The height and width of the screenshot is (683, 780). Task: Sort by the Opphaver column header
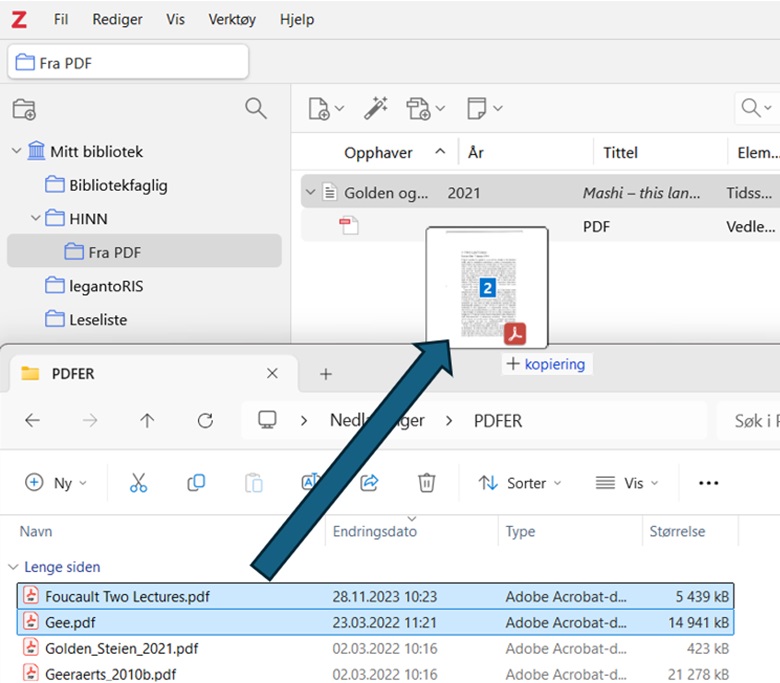point(378,152)
